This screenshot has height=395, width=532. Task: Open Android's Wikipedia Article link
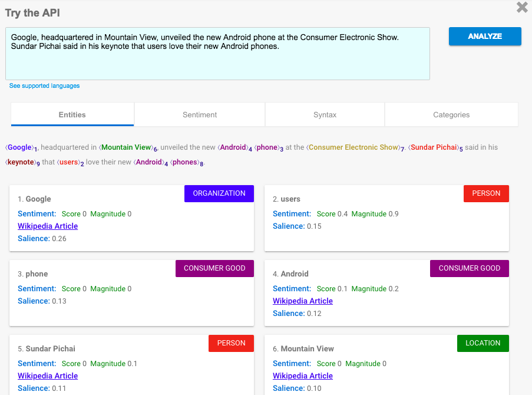point(303,301)
